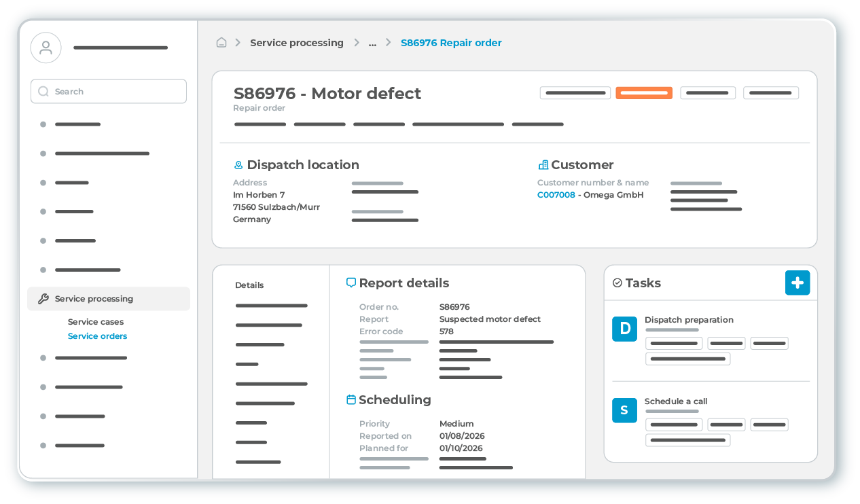Click the user profile avatar icon
The height and width of the screenshot is (504, 860).
46,48
